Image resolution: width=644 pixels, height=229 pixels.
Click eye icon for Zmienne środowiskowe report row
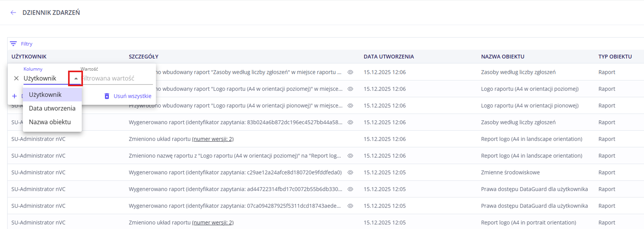coord(350,173)
